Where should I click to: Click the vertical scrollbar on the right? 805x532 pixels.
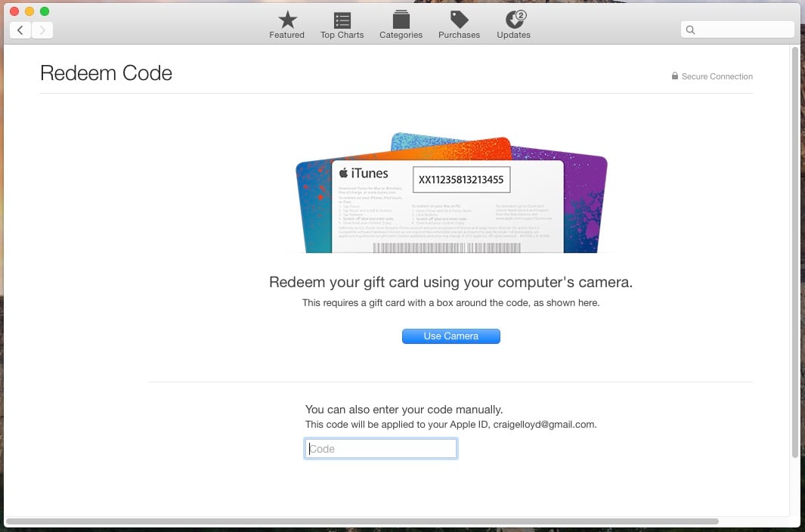tap(794, 252)
